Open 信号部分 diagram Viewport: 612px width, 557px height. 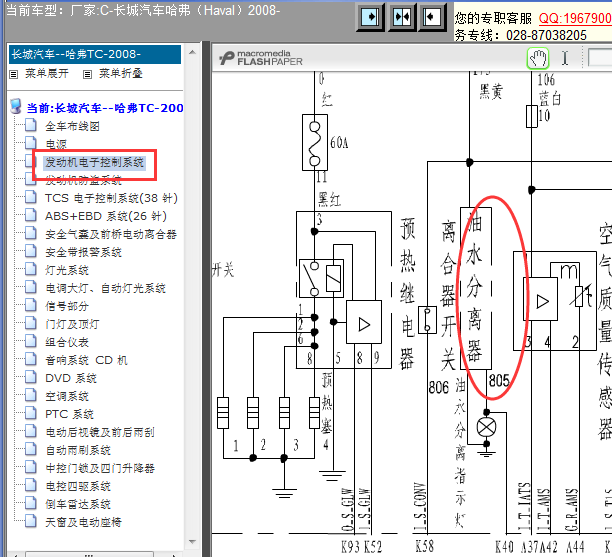point(67,306)
